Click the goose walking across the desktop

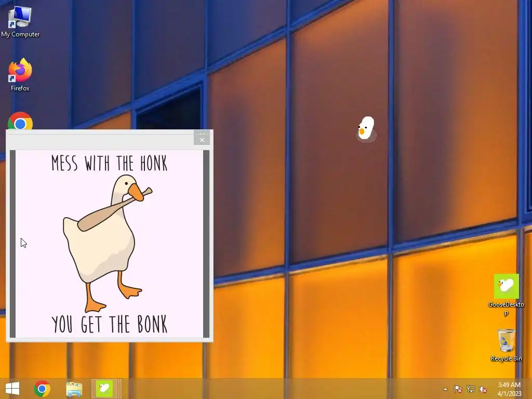[x=366, y=129]
